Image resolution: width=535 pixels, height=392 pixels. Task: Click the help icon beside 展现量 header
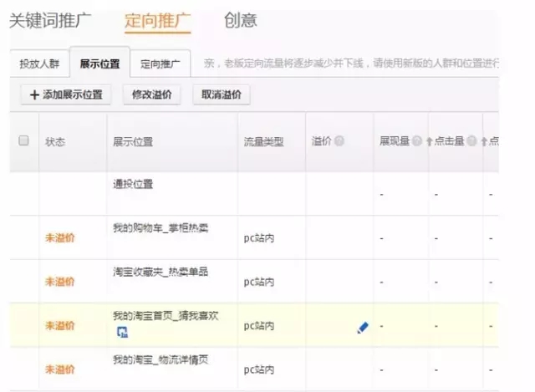pyautogui.click(x=417, y=140)
